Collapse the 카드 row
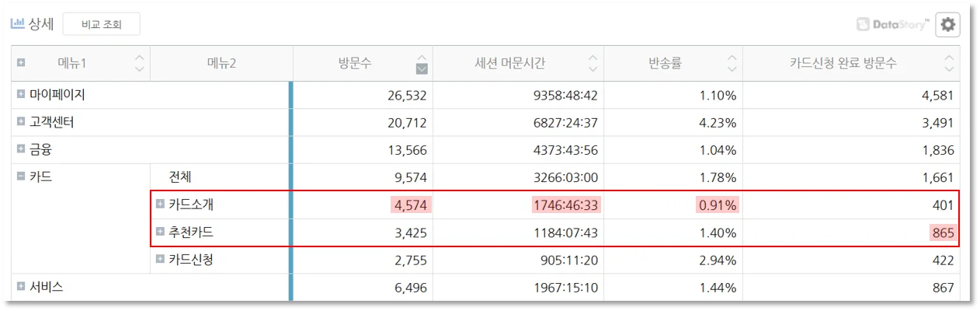The width and height of the screenshot is (980, 311). point(21,176)
